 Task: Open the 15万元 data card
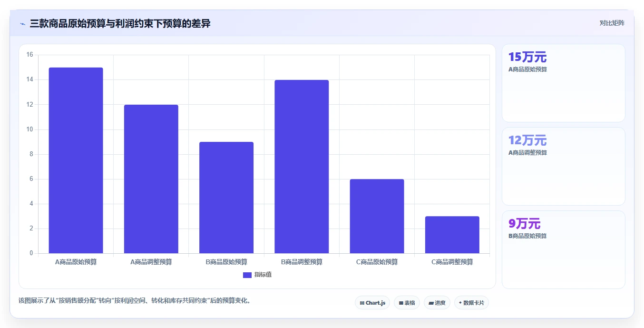click(564, 83)
